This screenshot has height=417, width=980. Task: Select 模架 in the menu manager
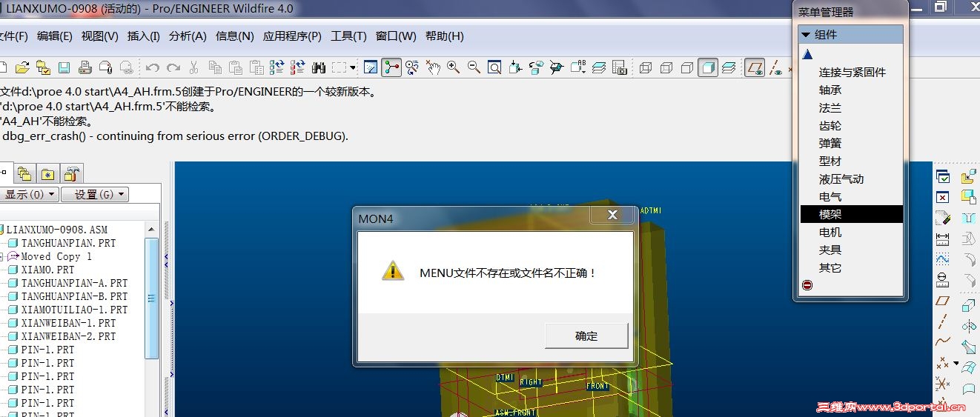tap(851, 214)
